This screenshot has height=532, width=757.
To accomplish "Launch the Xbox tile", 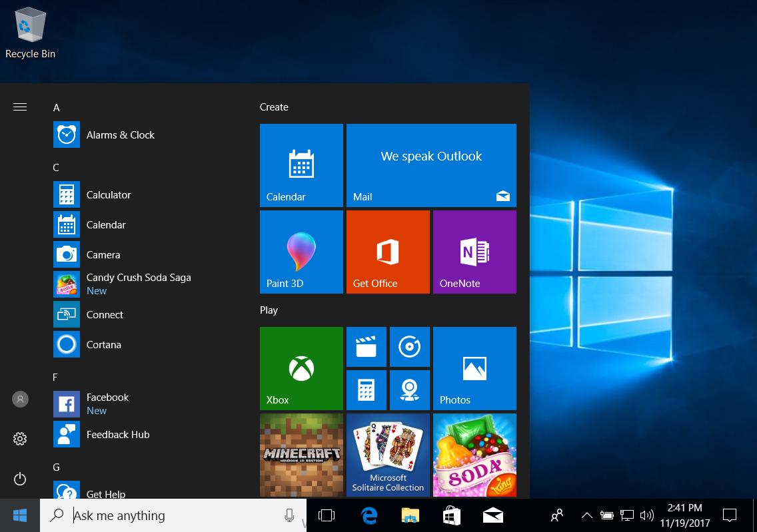I will click(x=301, y=368).
